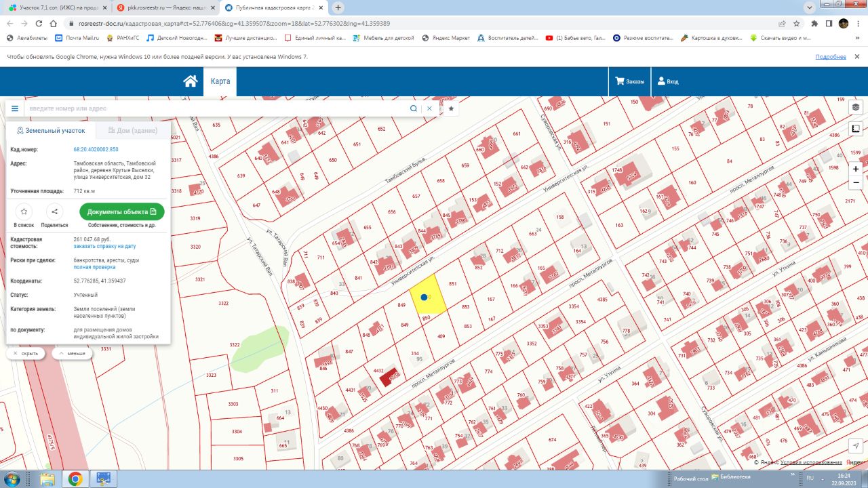Screen dimensions: 868x488
Task: Clear the search field with X
Action: pyautogui.click(x=429, y=108)
